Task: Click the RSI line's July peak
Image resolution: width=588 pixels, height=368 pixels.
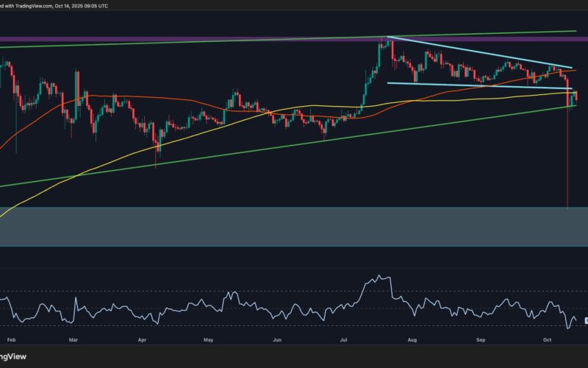Action: pyautogui.click(x=379, y=277)
